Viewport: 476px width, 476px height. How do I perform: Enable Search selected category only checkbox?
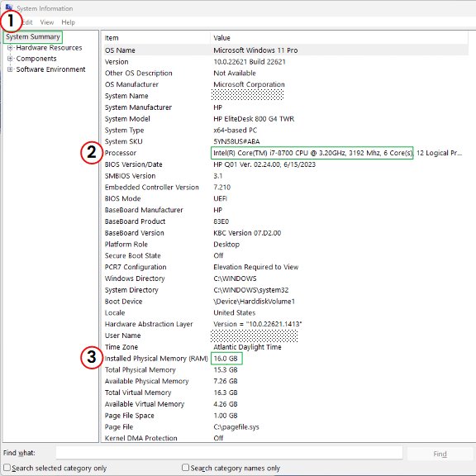point(7,468)
